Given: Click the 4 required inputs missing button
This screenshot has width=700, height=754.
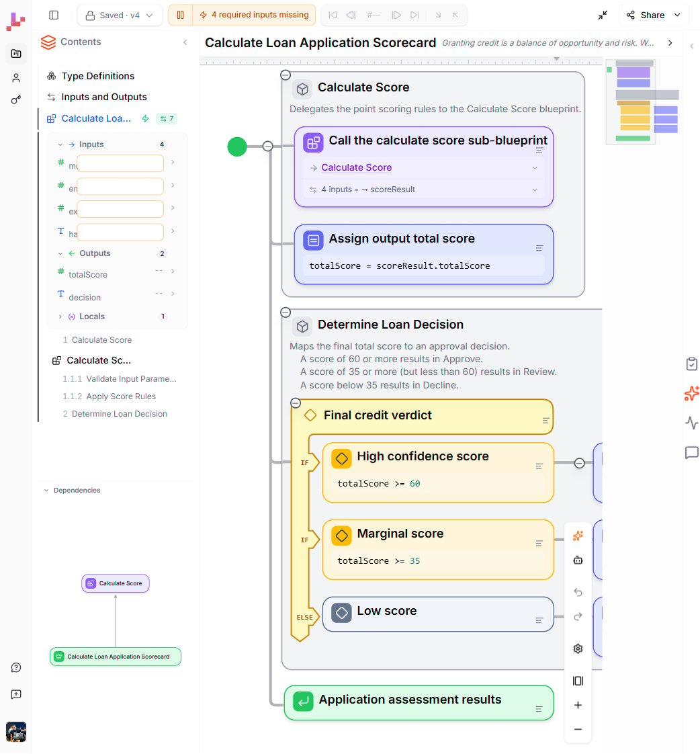Looking at the screenshot, I should [x=255, y=15].
